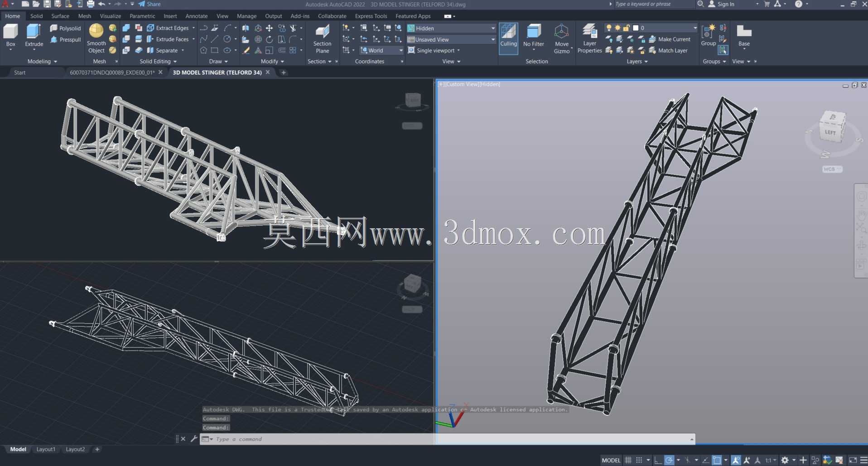Screen dimensions: 868x466
Task: Toggle annotation visibility in status bar
Action: (x=736, y=460)
